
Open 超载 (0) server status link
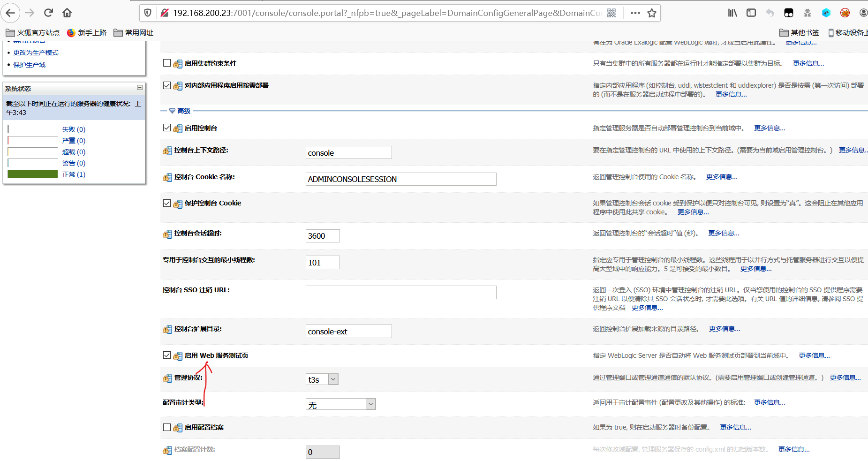[74, 152]
